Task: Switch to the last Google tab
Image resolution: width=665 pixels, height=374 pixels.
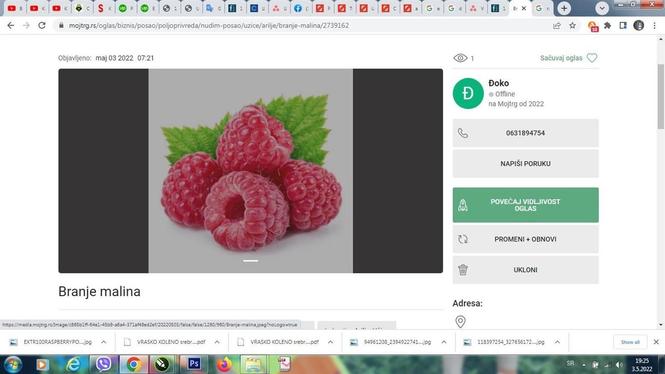Action: 542,8
